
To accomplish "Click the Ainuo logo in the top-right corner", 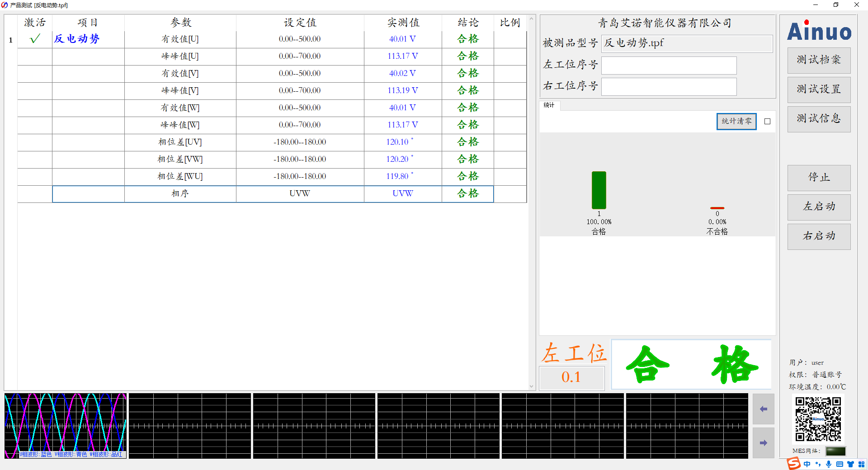I will click(x=818, y=32).
